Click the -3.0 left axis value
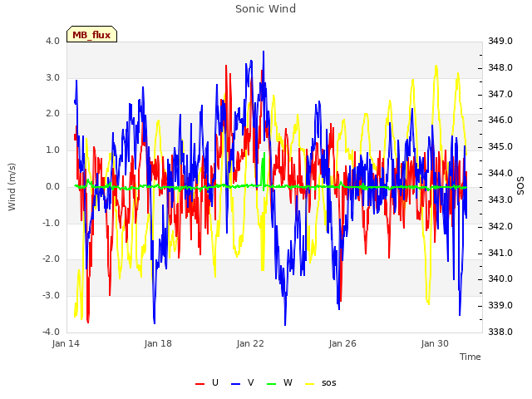 (52, 296)
